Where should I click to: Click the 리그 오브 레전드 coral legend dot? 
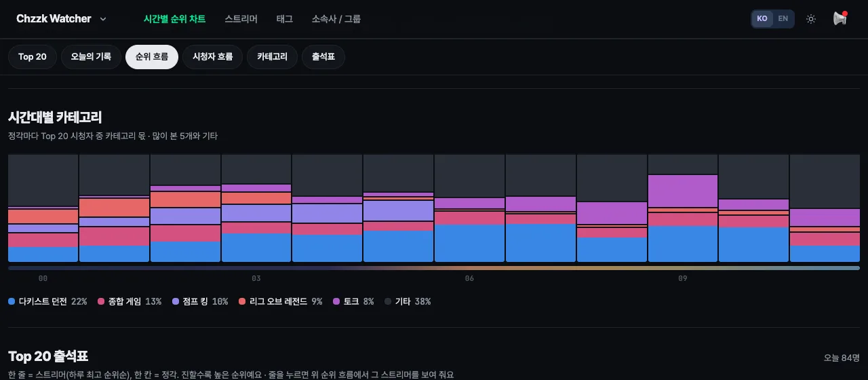click(242, 301)
